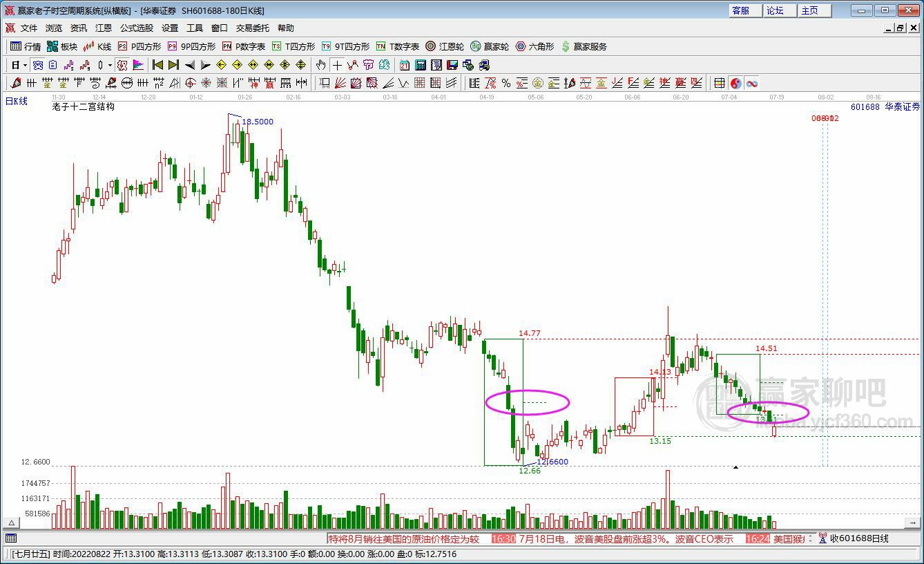Image resolution: width=924 pixels, height=564 pixels.
Task: Click the 主页 button
Action: click(x=815, y=10)
